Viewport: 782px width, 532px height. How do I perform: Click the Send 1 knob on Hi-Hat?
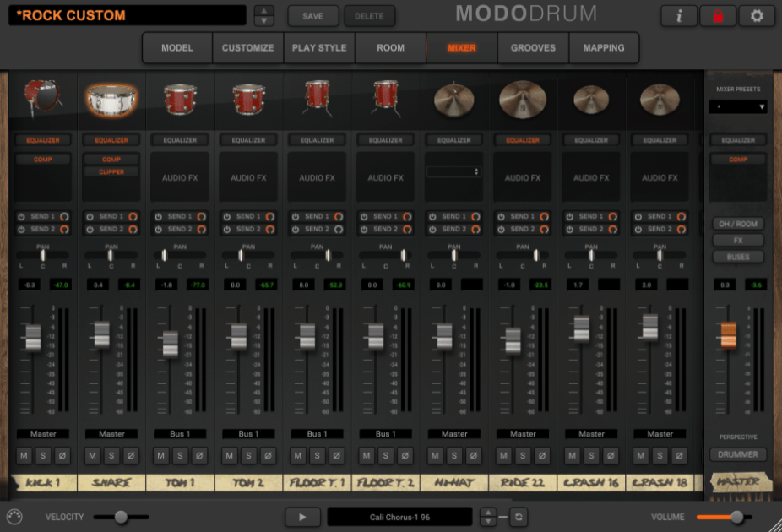(x=475, y=216)
